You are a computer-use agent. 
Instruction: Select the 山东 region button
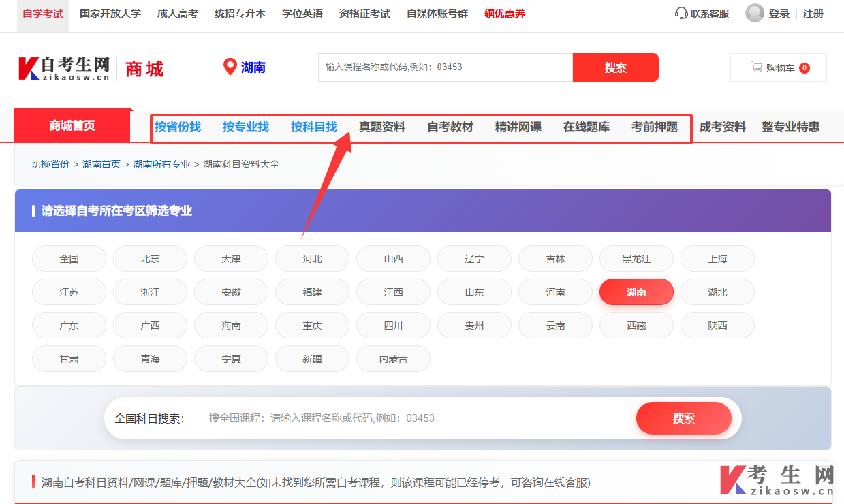click(x=474, y=292)
